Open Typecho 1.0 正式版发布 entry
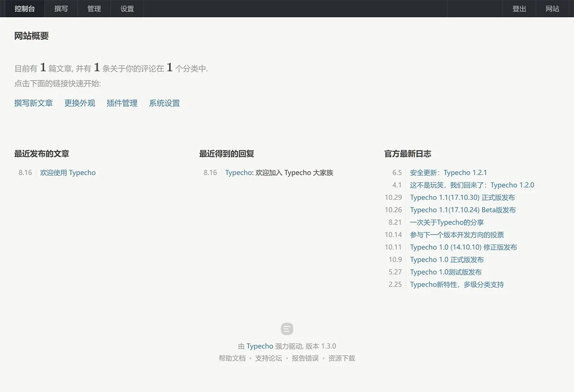 (447, 260)
